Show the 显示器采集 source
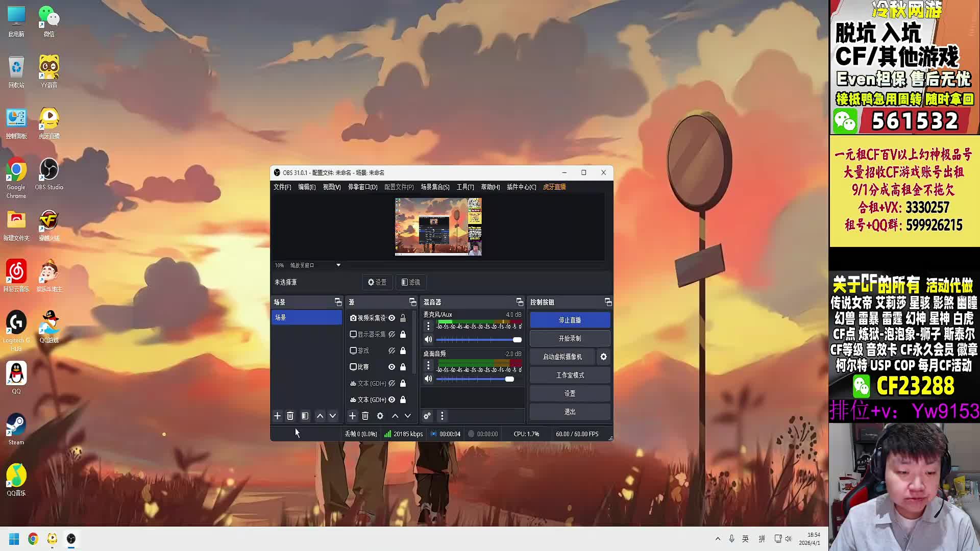980x551 pixels. (x=391, y=334)
